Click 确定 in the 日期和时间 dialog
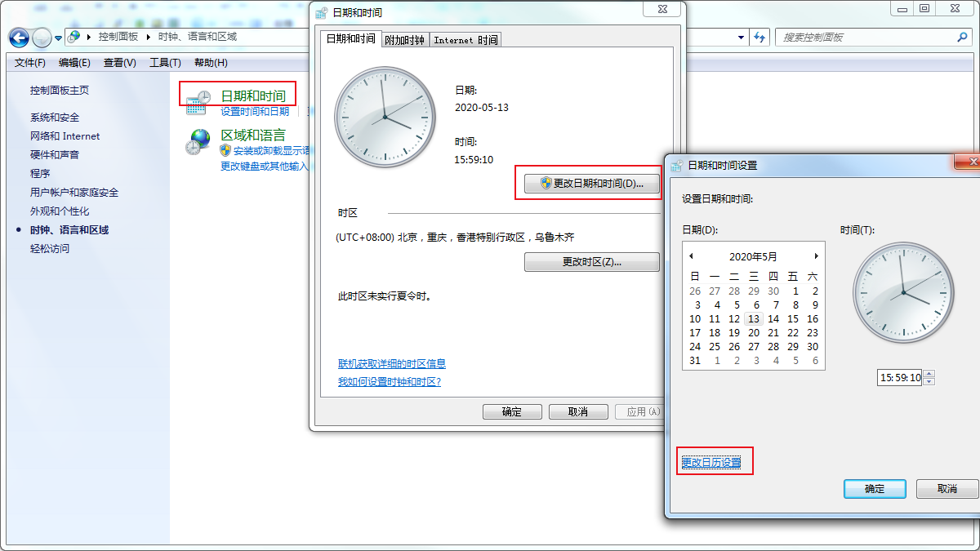980x551 pixels. (512, 412)
